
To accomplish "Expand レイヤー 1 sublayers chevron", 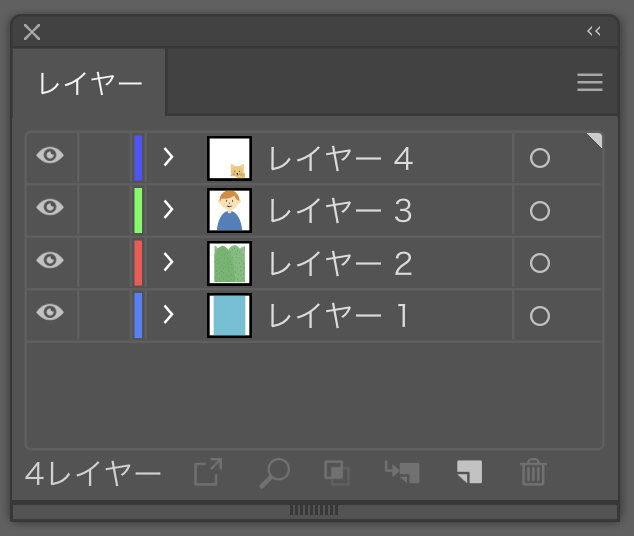I will pyautogui.click(x=169, y=314).
